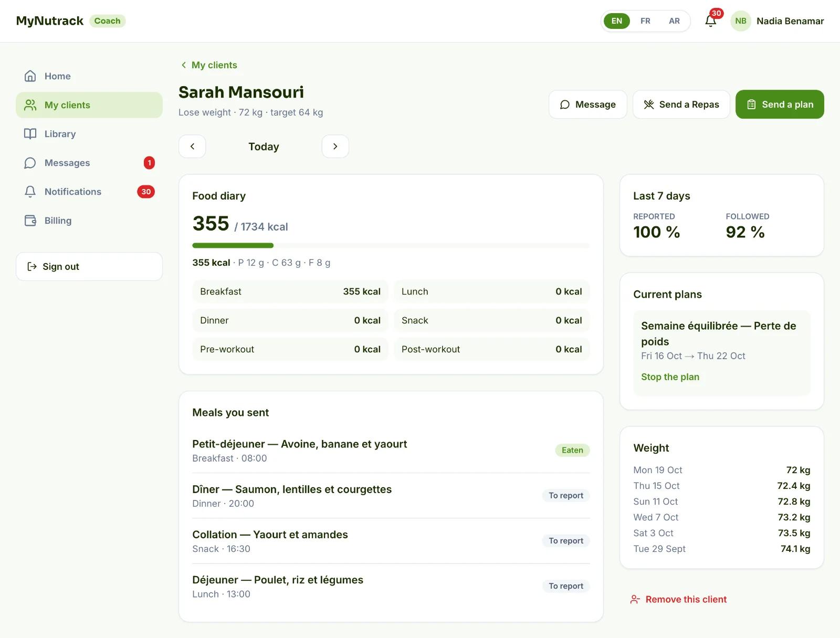Viewport: 840px width, 638px height.
Task: Open My clients in the sidebar
Action: [x=89, y=105]
